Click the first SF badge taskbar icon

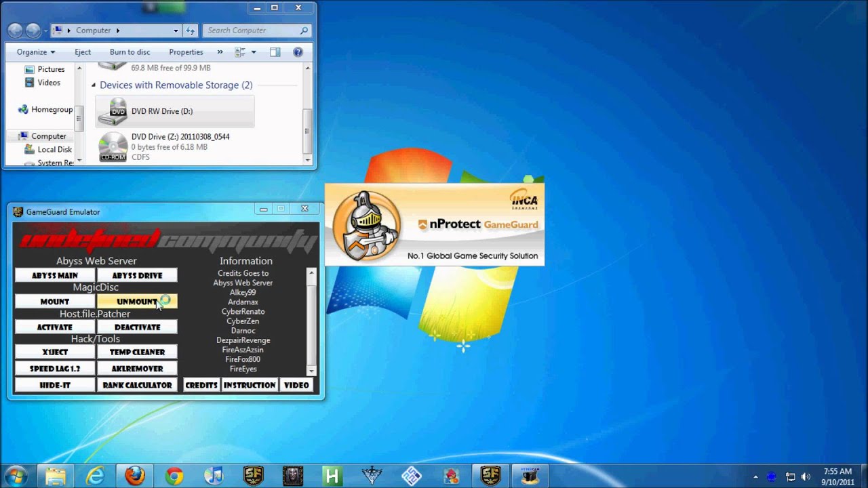click(253, 476)
